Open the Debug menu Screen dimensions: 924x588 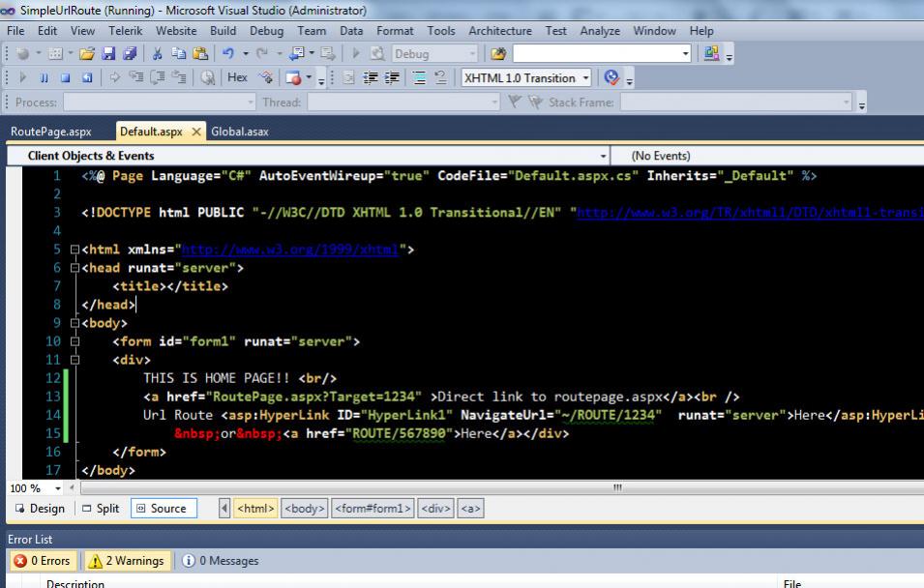pyautogui.click(x=266, y=31)
